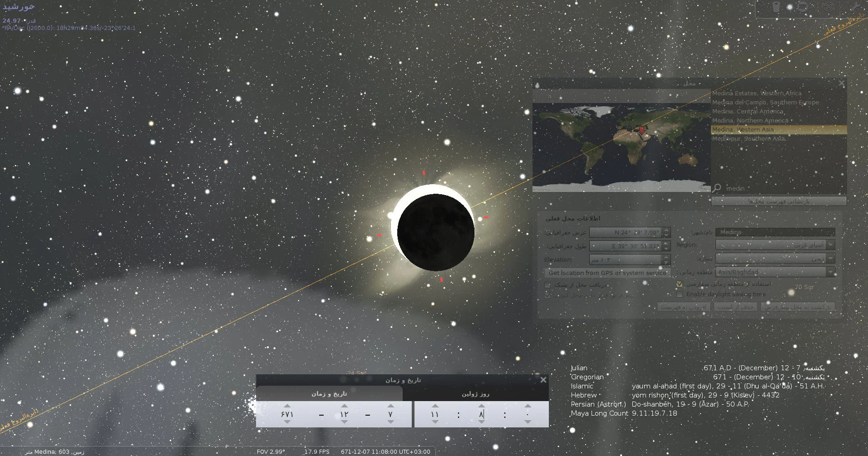
Task: Click the delete from list (حذف از لیست) button
Action: coord(735,307)
